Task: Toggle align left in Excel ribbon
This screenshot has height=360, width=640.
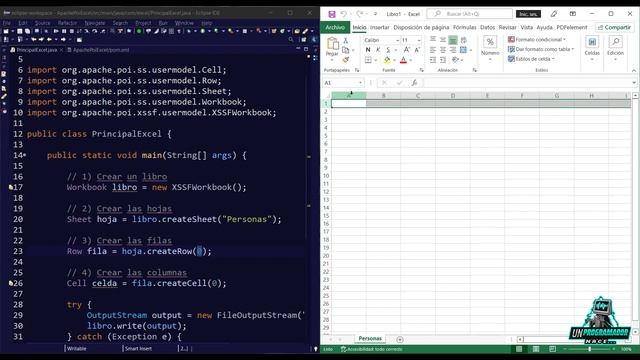Action: click(433, 50)
